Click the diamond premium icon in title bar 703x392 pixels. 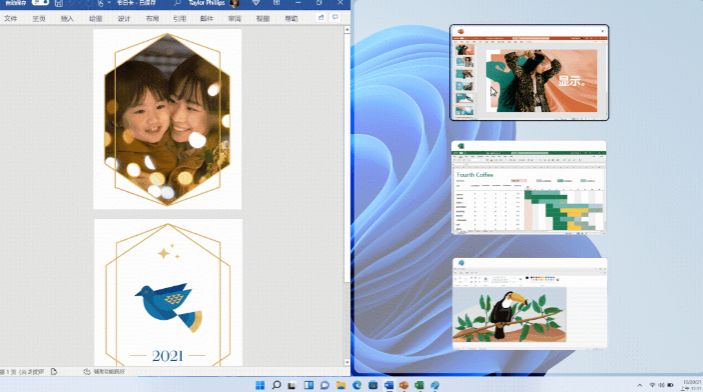click(x=256, y=3)
